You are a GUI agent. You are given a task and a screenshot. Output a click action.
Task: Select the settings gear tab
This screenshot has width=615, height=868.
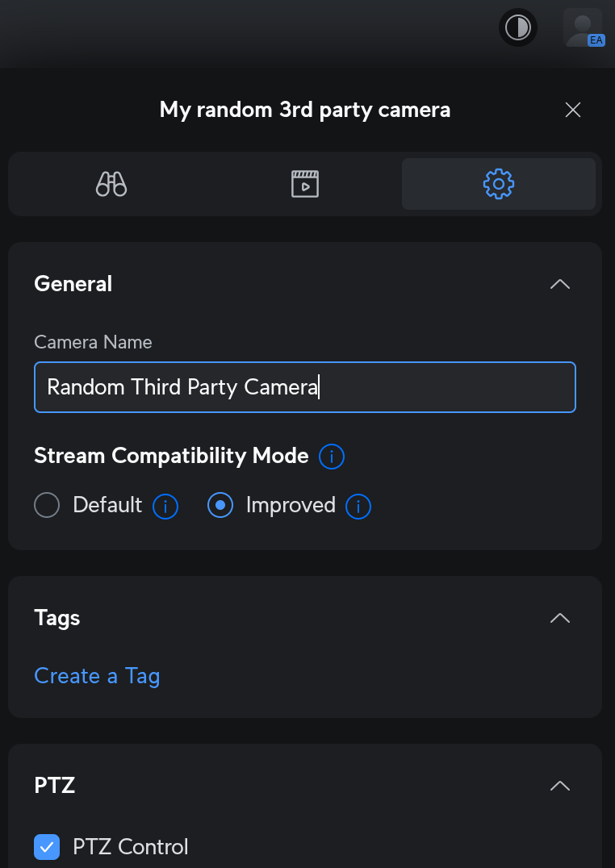tap(499, 184)
